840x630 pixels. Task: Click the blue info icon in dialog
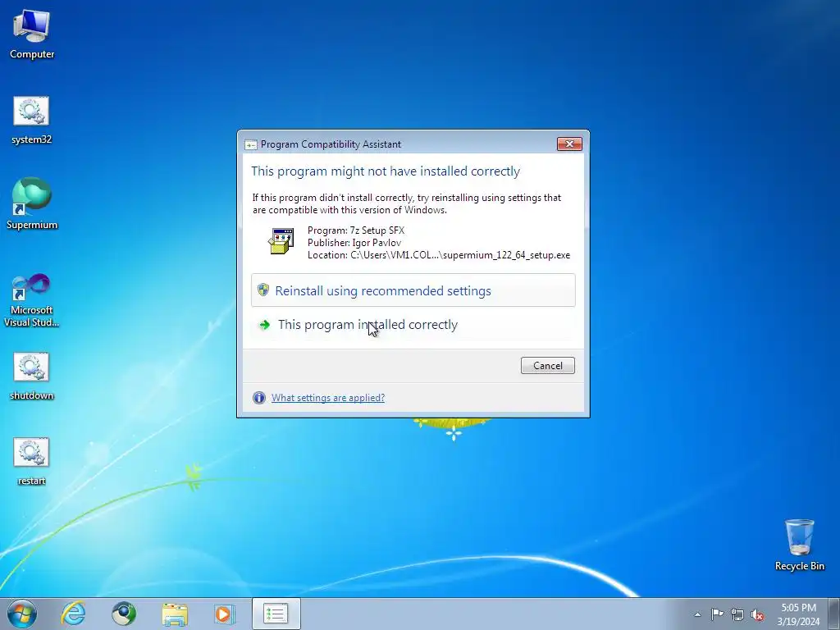(259, 398)
